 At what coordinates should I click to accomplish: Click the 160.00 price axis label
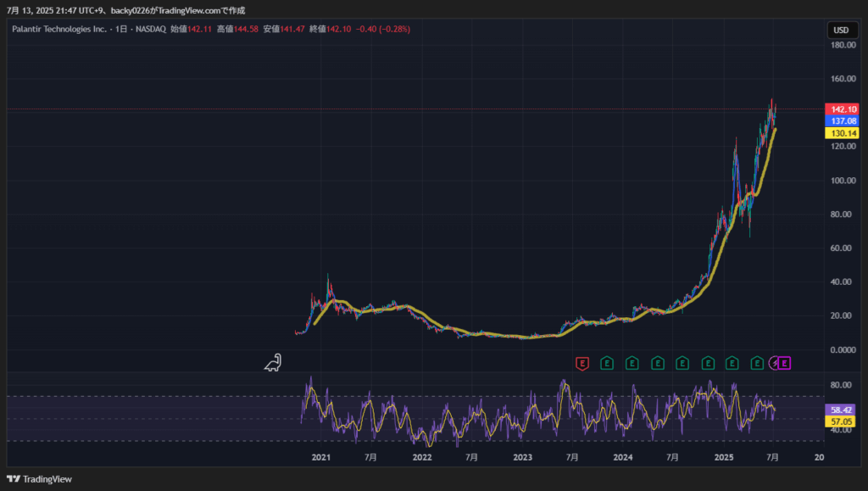[843, 79]
